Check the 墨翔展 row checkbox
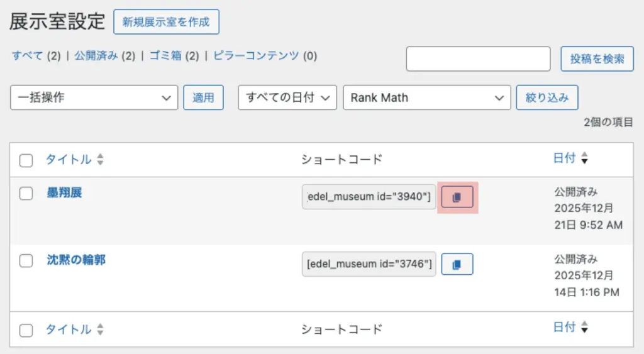The height and width of the screenshot is (354, 644). [x=26, y=194]
